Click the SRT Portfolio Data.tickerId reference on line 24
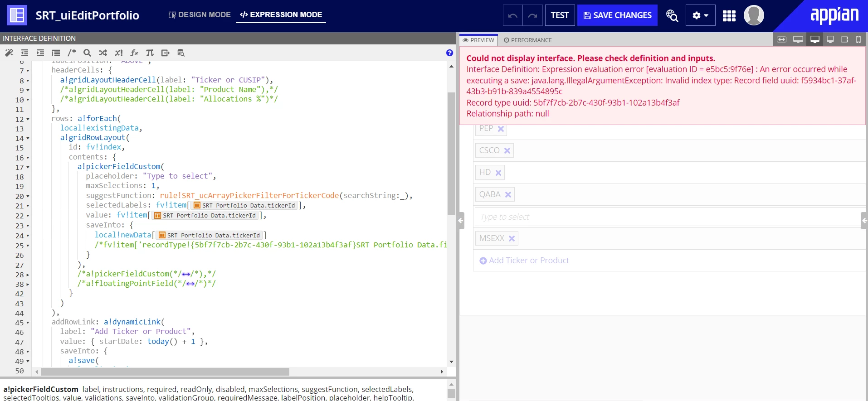Screen dimensions: 868x401 [x=210, y=236]
